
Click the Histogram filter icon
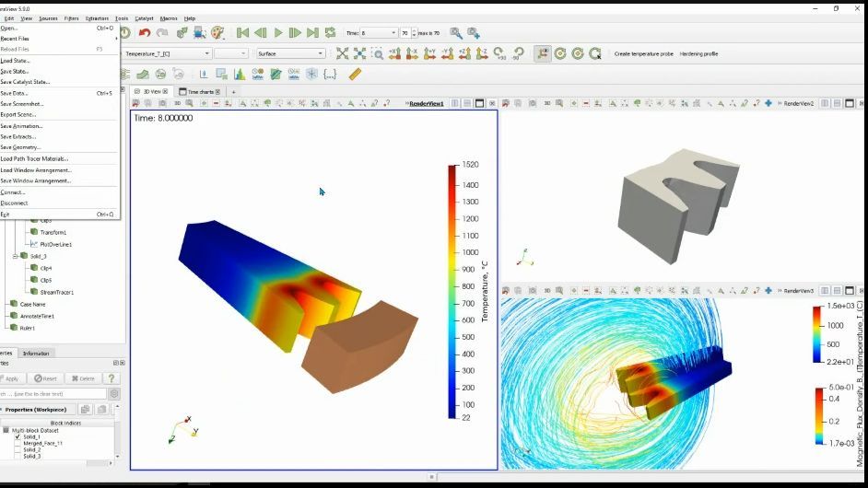240,75
